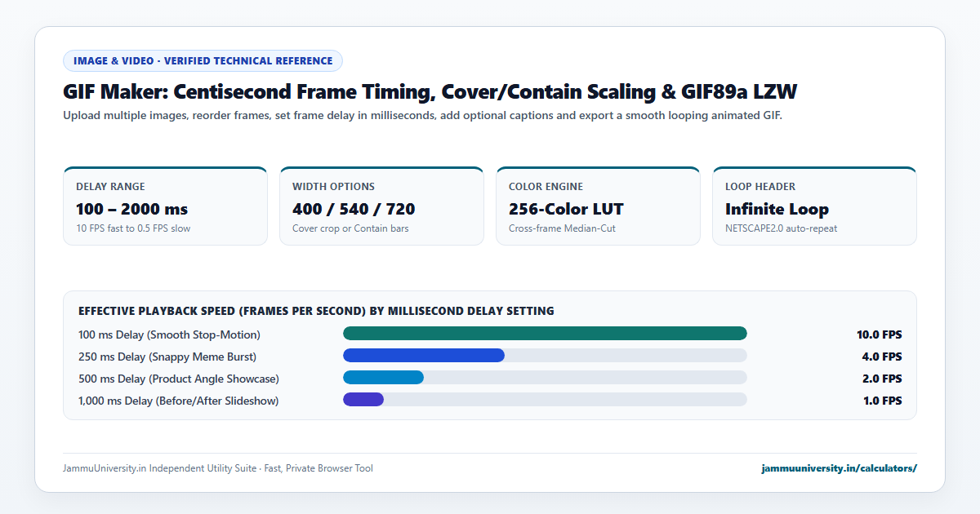
Task: Click '250 ms Delay (Snappy Meme Burst)' row label
Action: [x=167, y=357]
